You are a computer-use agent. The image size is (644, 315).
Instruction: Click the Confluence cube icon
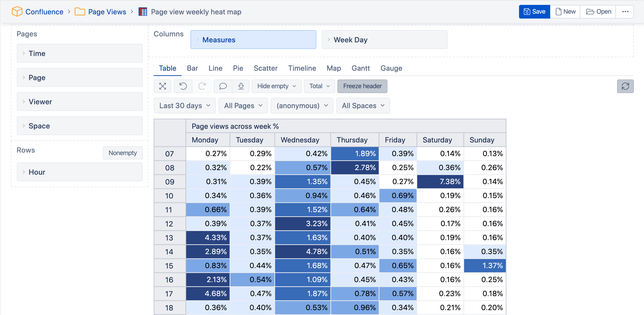pos(17,12)
